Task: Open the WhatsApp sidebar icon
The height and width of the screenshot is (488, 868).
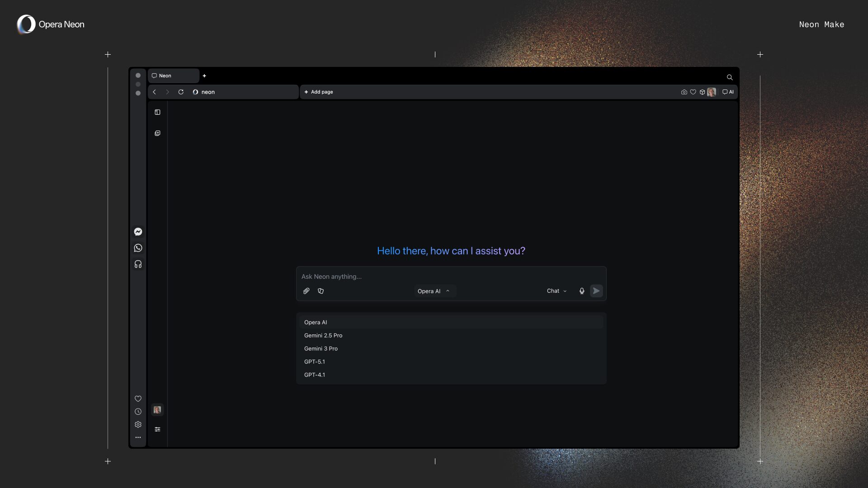Action: pyautogui.click(x=138, y=248)
